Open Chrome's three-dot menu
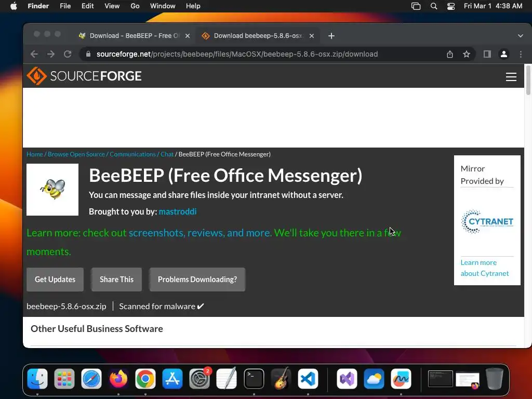This screenshot has width=532, height=399. click(521, 54)
